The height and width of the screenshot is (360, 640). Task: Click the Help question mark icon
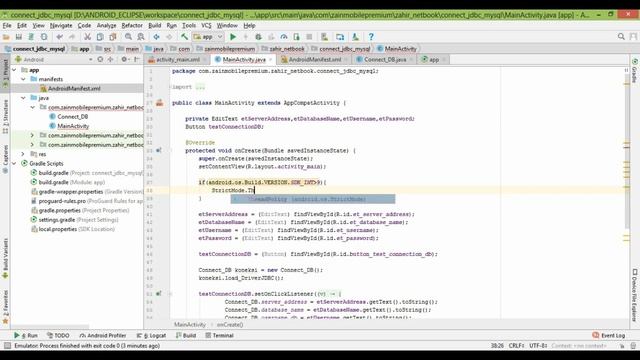(371, 37)
